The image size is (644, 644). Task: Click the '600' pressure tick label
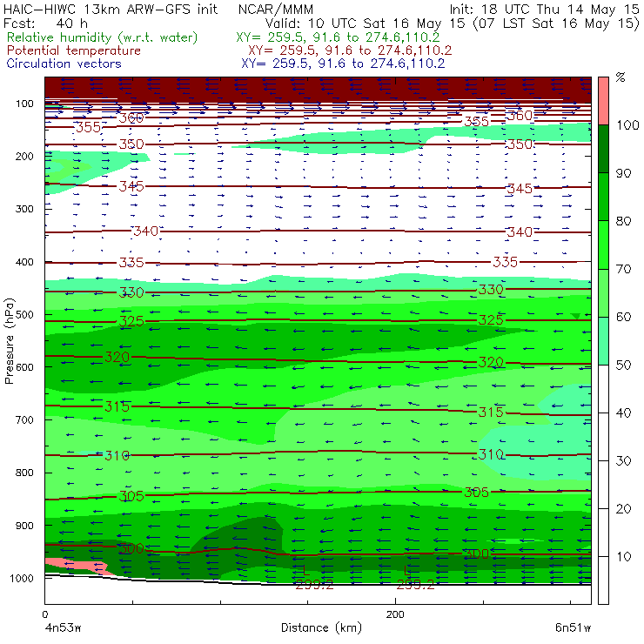[x=24, y=367]
